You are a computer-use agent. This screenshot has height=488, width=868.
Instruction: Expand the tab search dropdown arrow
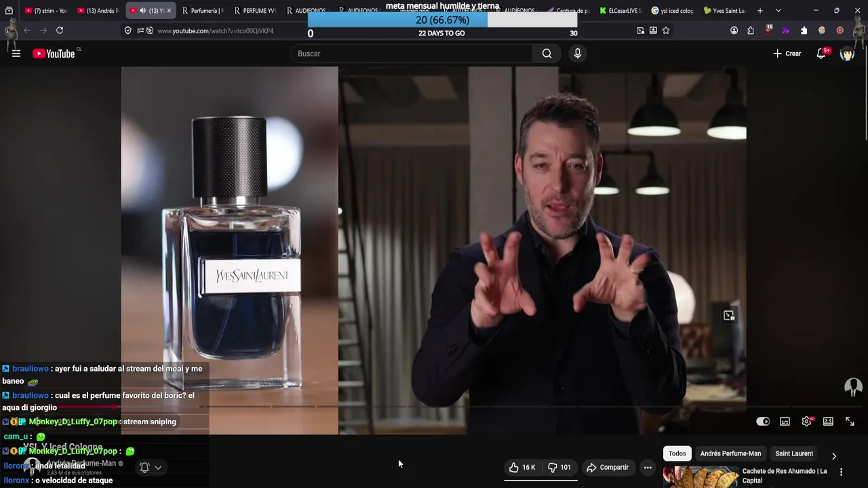point(778,11)
